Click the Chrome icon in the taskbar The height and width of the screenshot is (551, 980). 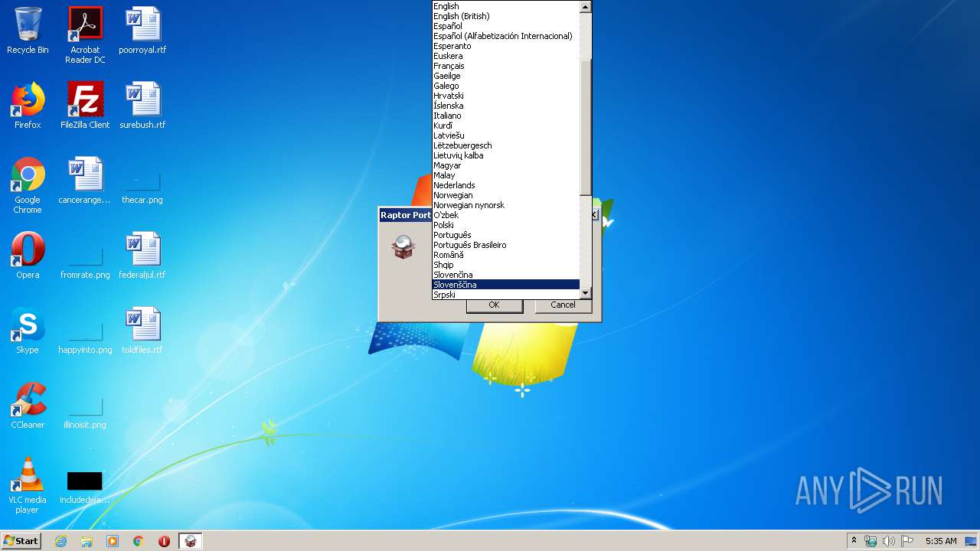coord(139,541)
